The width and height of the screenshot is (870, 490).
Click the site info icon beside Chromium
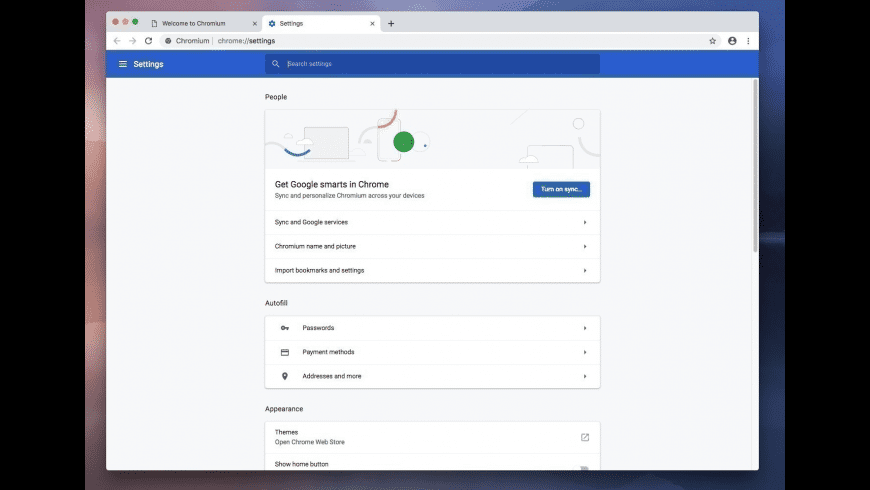click(168, 41)
